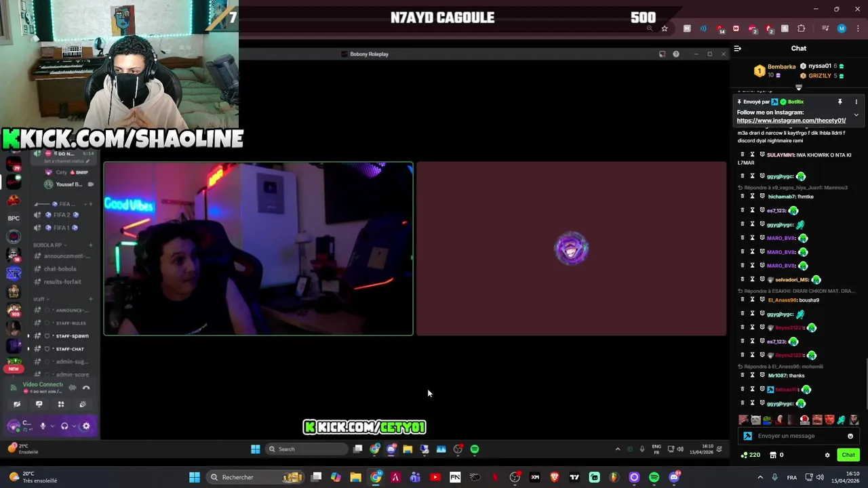868x488 pixels.
Task: Open Discord user settings gear
Action: click(x=85, y=426)
